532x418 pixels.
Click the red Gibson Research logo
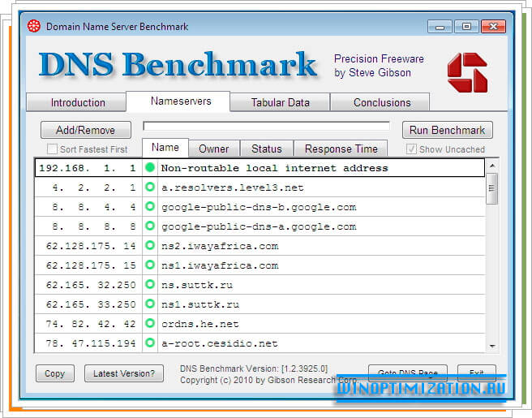(468, 72)
